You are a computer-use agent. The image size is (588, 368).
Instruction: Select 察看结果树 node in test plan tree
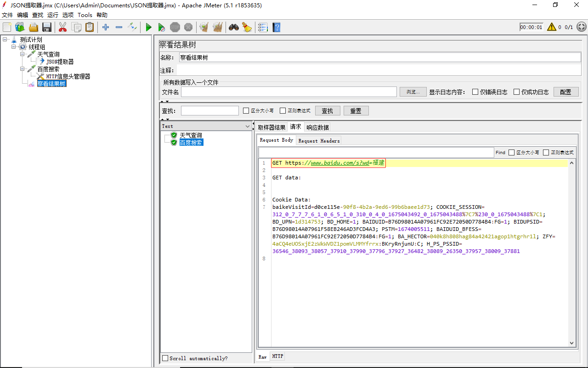51,84
